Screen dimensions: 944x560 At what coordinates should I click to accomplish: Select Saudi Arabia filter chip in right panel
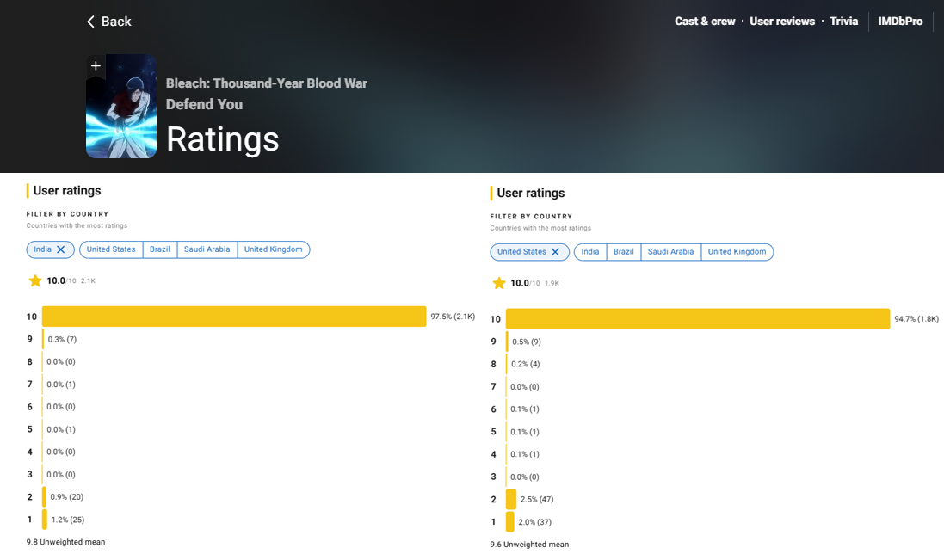coord(670,252)
